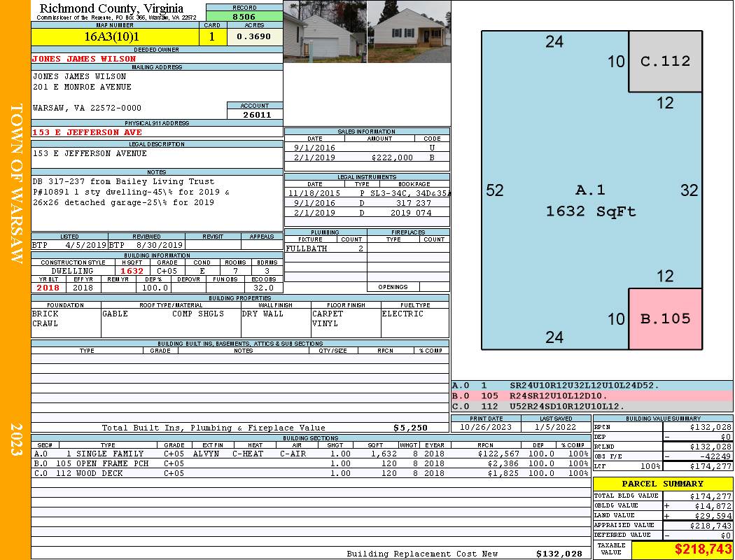Screen dimensions: 735x560
Task: Click ECO OBS value 32.0
Action: tap(263, 288)
